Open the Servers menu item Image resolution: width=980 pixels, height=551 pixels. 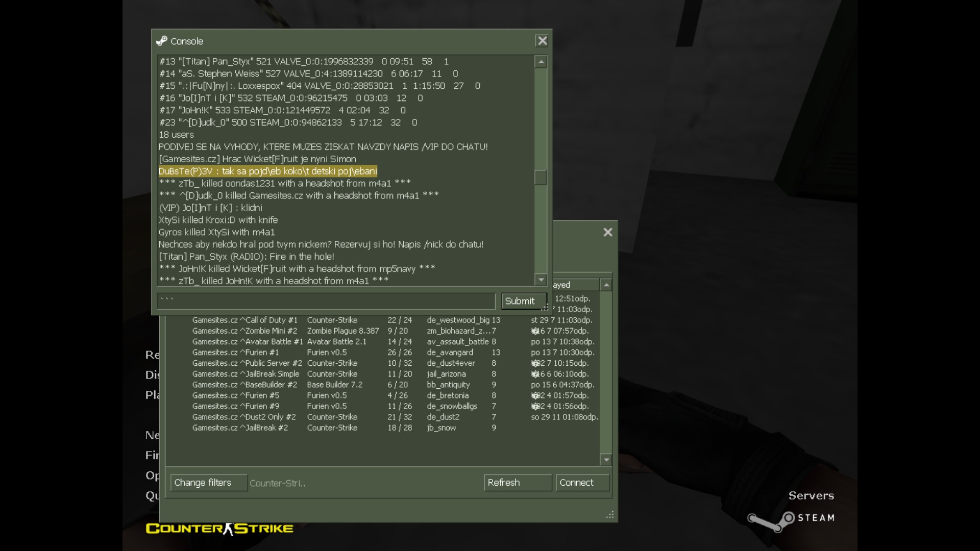click(811, 495)
